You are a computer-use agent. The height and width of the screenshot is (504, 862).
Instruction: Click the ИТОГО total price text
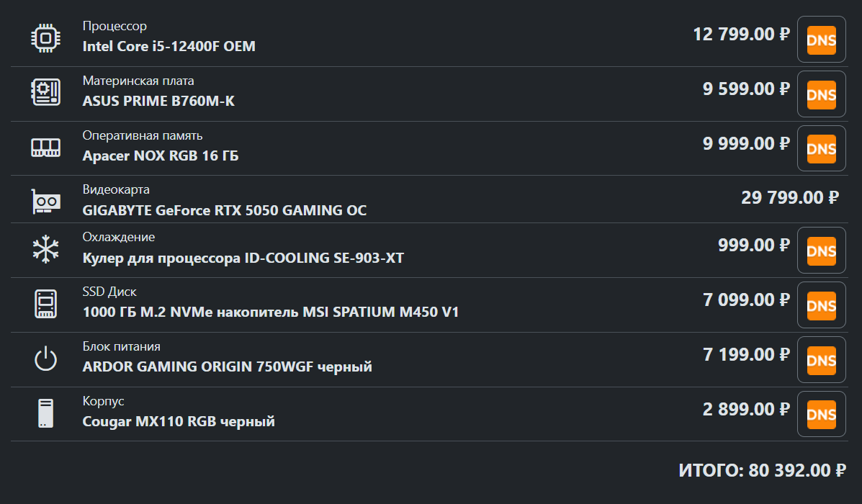762,470
